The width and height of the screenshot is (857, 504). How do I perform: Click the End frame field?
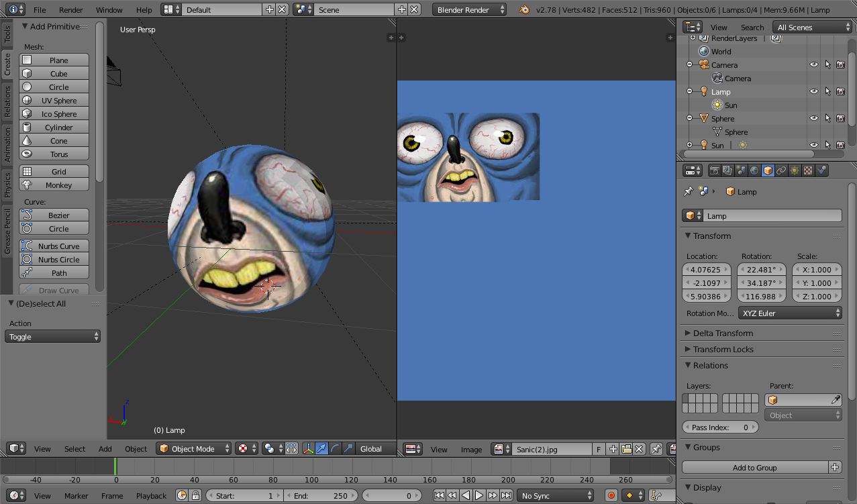tap(321, 496)
